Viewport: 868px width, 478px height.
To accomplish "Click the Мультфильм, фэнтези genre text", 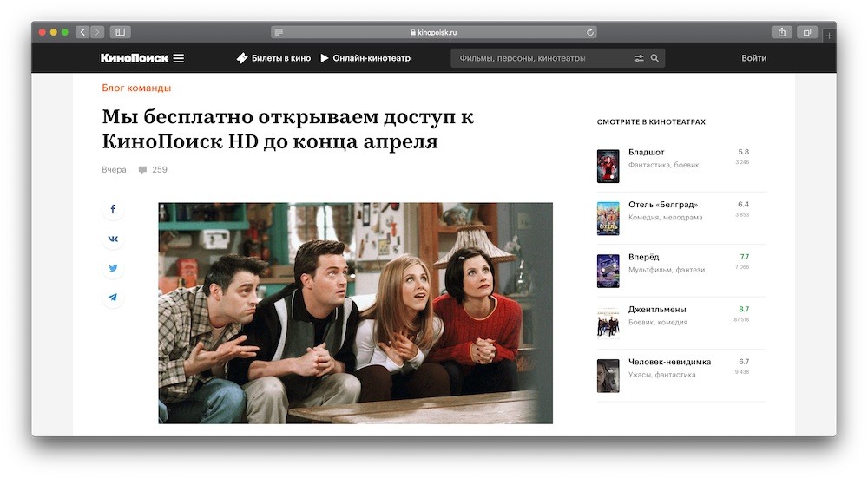I will [x=667, y=270].
